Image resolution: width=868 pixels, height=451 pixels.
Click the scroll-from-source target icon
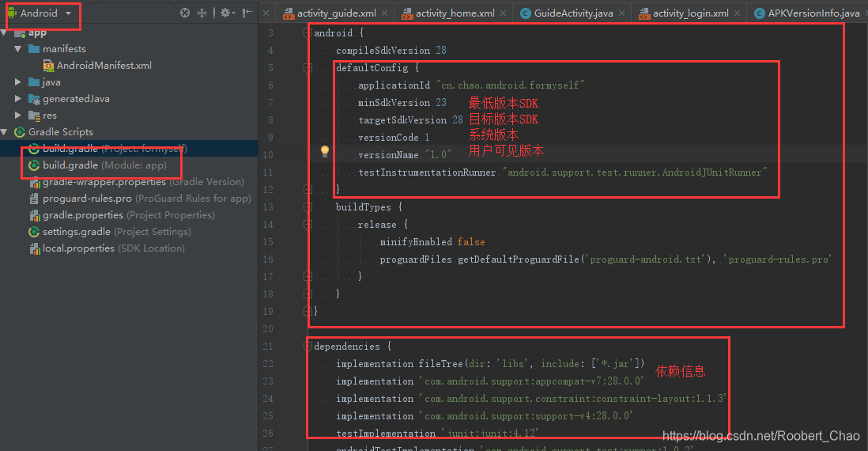pyautogui.click(x=185, y=13)
